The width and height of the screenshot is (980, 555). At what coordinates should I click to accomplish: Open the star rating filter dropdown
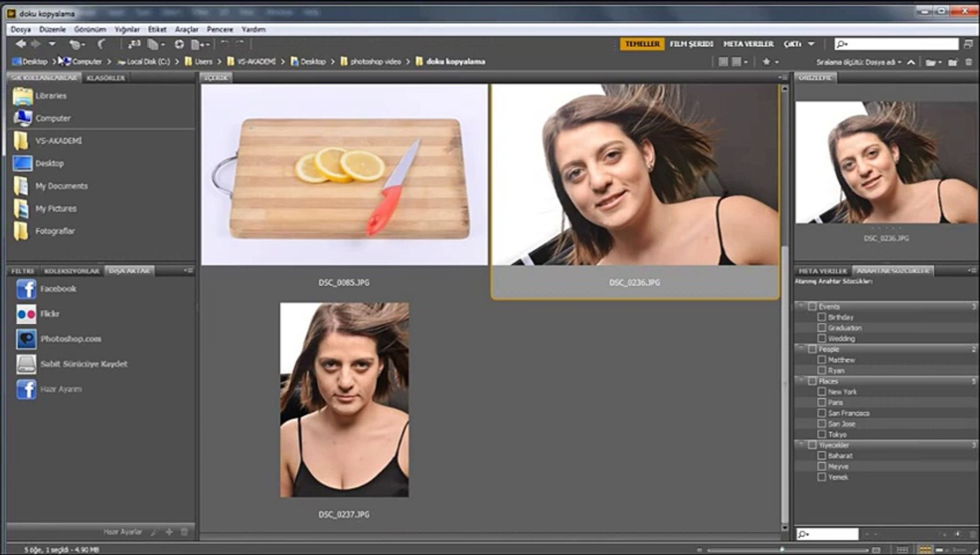coord(770,62)
